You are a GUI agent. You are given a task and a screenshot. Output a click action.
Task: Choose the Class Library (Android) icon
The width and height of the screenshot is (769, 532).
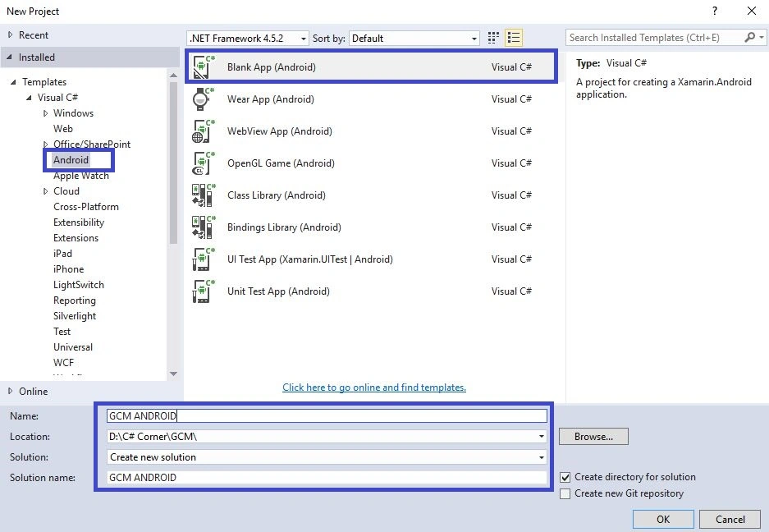204,195
